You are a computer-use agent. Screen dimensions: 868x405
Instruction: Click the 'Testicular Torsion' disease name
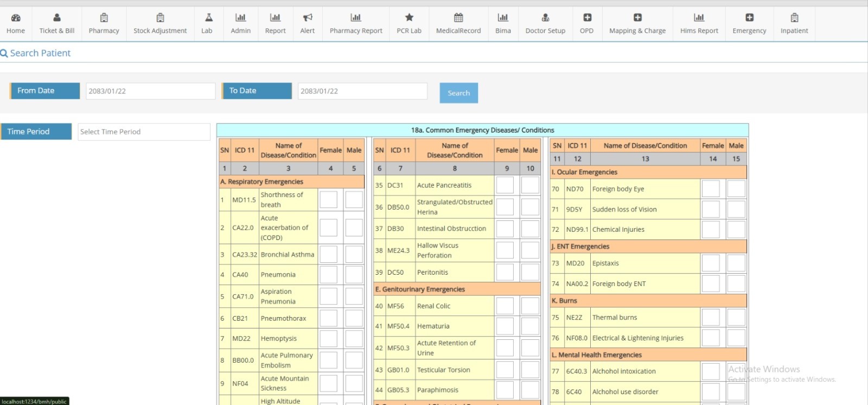coord(443,370)
